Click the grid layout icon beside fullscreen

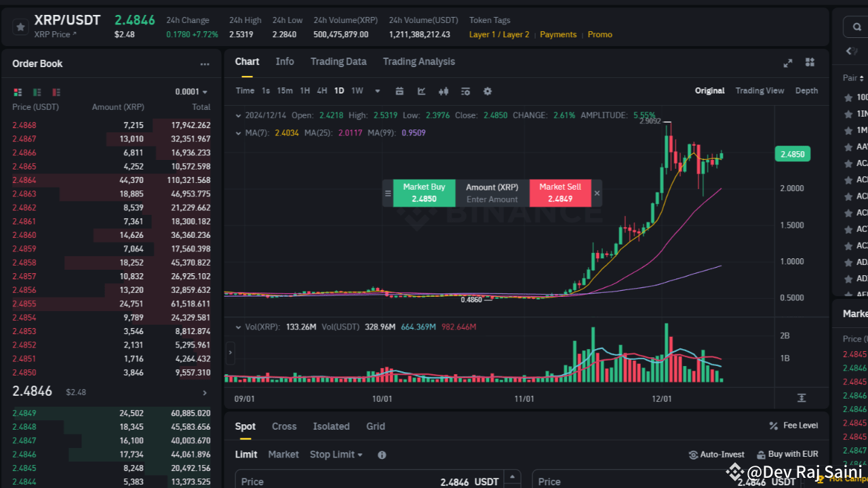810,62
